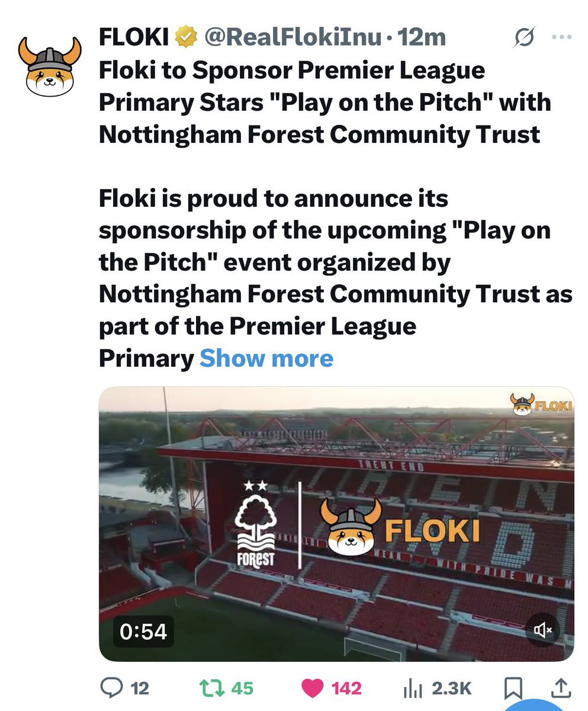Click the FLOKI display name
The height and width of the screenshot is (711, 588).
[x=134, y=38]
